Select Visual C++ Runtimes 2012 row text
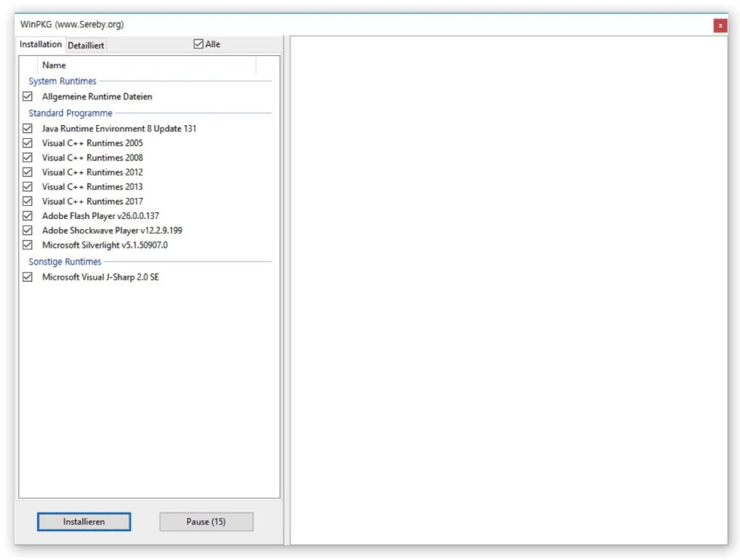The width and height of the screenshot is (740, 560). pyautogui.click(x=92, y=172)
